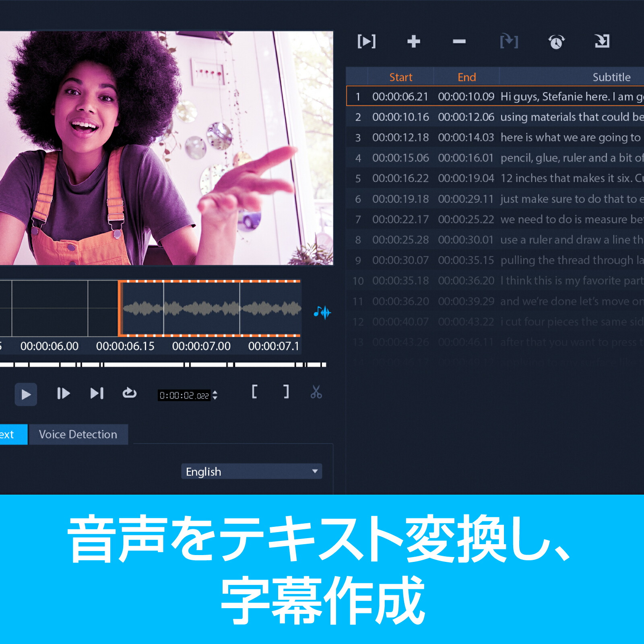Switch to the Voice Detection tab

78,434
